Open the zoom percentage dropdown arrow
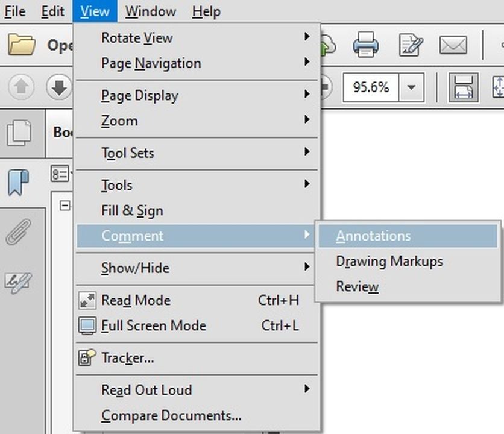The width and height of the screenshot is (504, 434). coord(411,88)
